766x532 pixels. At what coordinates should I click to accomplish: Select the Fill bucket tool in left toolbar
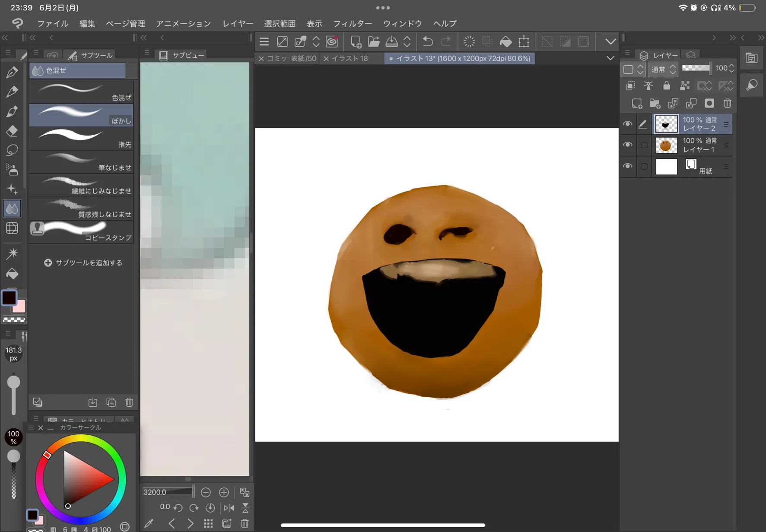click(x=12, y=274)
